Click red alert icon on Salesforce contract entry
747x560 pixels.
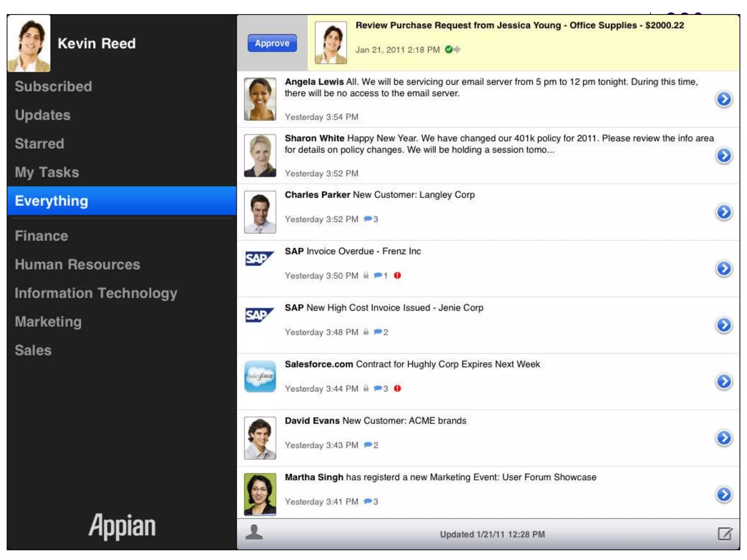[397, 389]
